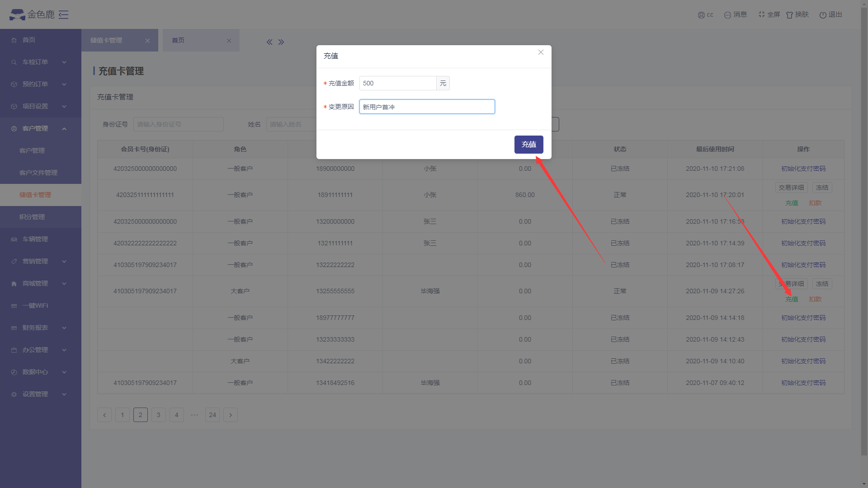Click the 充值金额 input field
The height and width of the screenshot is (488, 868).
click(398, 83)
